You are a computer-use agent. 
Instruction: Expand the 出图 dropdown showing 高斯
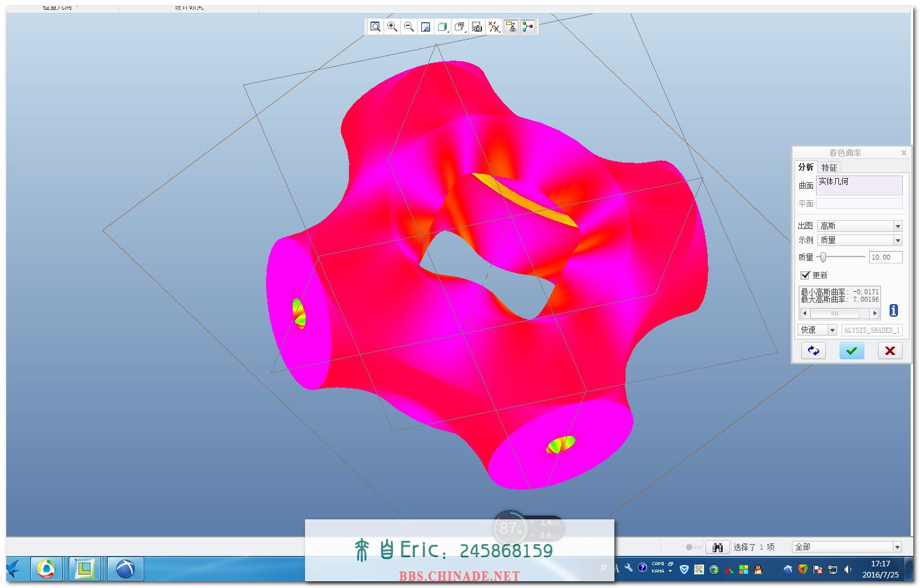(898, 226)
